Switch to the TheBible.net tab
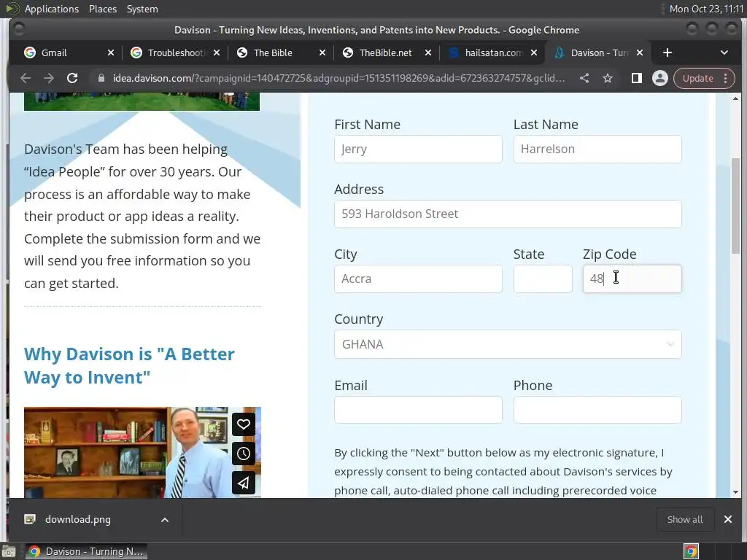 [x=385, y=52]
